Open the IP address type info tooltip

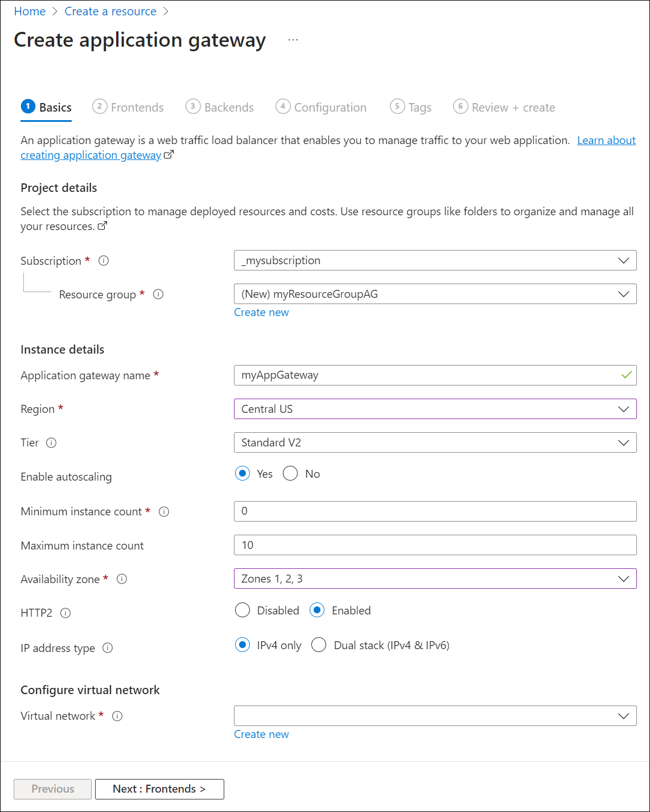click(107, 648)
